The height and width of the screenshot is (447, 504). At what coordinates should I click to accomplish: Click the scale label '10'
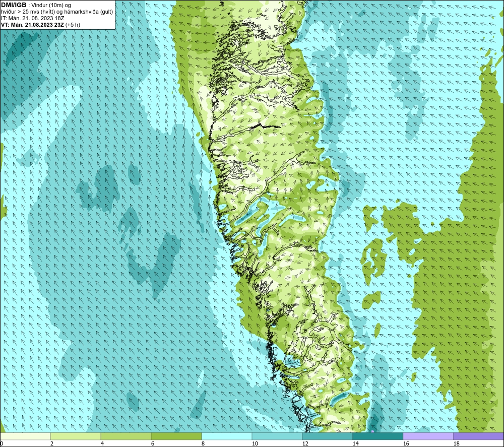pyautogui.click(x=255, y=444)
